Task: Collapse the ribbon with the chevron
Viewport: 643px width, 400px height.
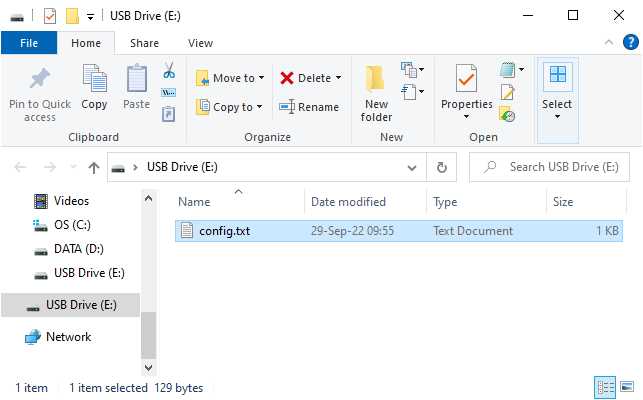Action: click(609, 42)
